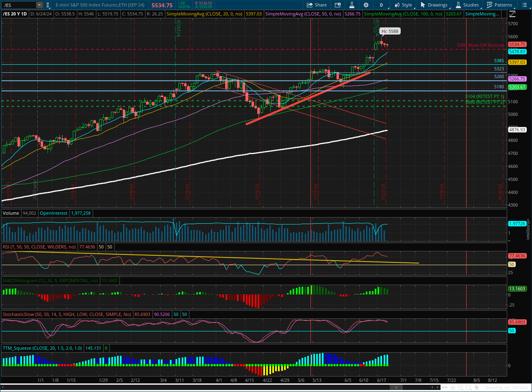Click the /ES 20 Y 1D chart label
Screen dimensions: 532x392
pos(15,14)
